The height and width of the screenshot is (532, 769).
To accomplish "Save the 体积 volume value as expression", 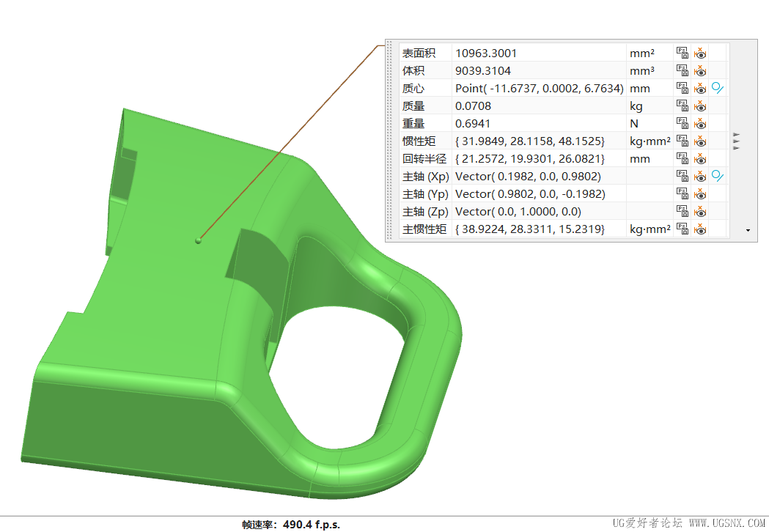I will pyautogui.click(x=682, y=70).
